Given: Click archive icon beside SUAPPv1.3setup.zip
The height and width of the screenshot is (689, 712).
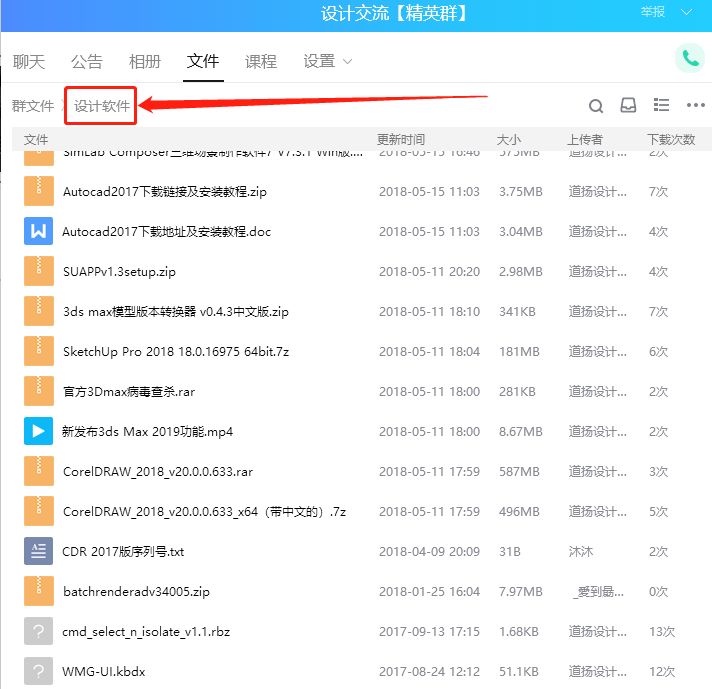Looking at the screenshot, I should click(x=39, y=271).
